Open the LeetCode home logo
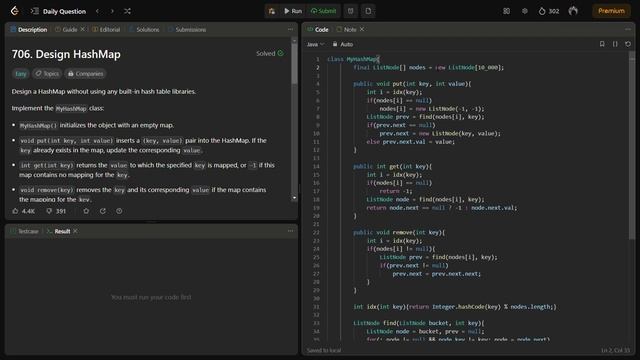Image resolution: width=640 pixels, height=360 pixels. coord(15,11)
